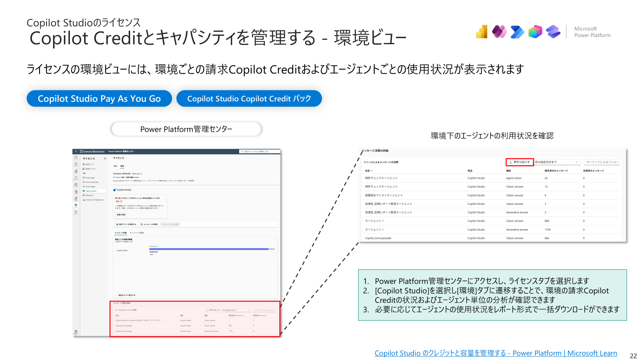The width and height of the screenshot is (644, 362).
Task: Open 容量アドオン in the license navigation
Action: 89,169
